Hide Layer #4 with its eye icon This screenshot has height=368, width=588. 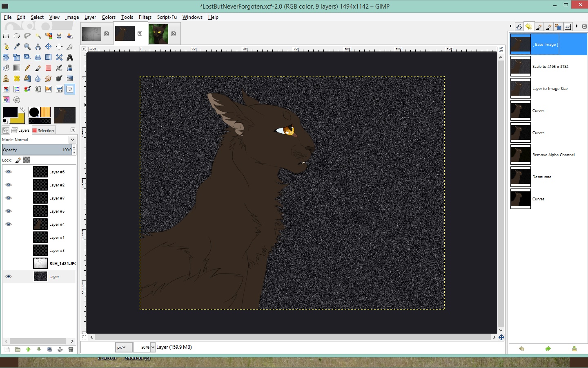[x=8, y=224]
